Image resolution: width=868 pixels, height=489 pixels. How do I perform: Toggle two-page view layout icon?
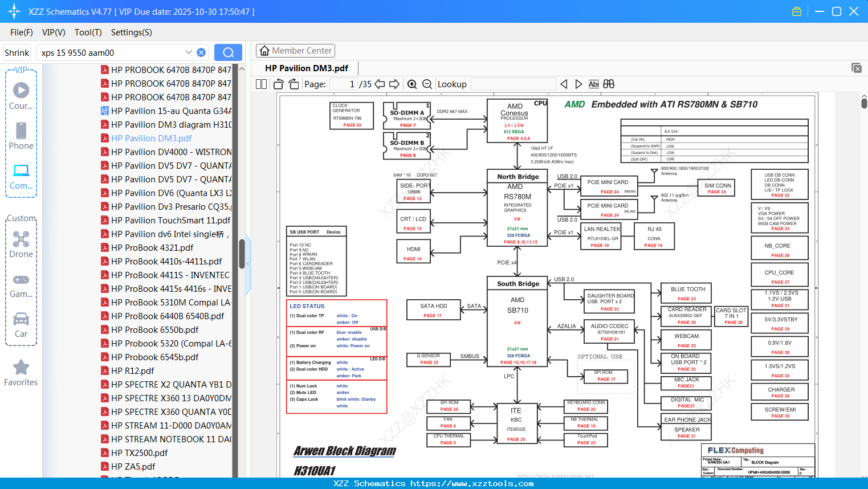pyautogui.click(x=261, y=84)
